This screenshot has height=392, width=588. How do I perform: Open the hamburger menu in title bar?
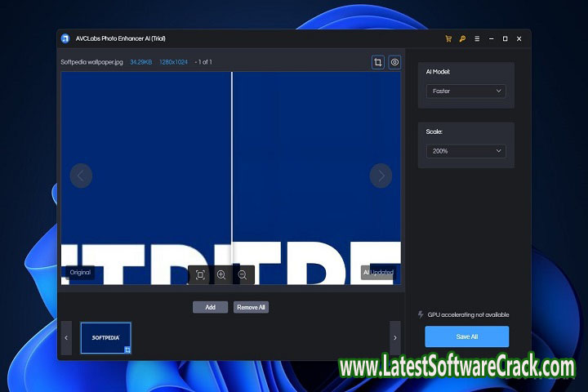click(x=476, y=38)
